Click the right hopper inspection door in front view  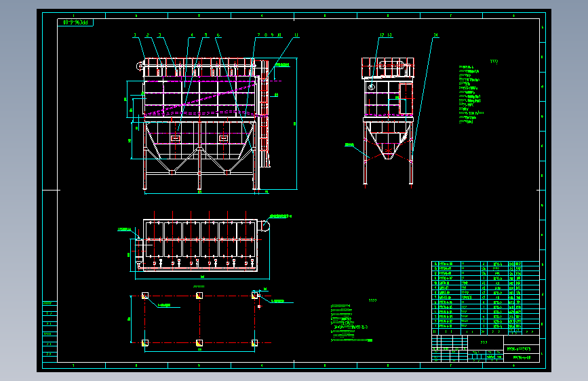pos(223,138)
